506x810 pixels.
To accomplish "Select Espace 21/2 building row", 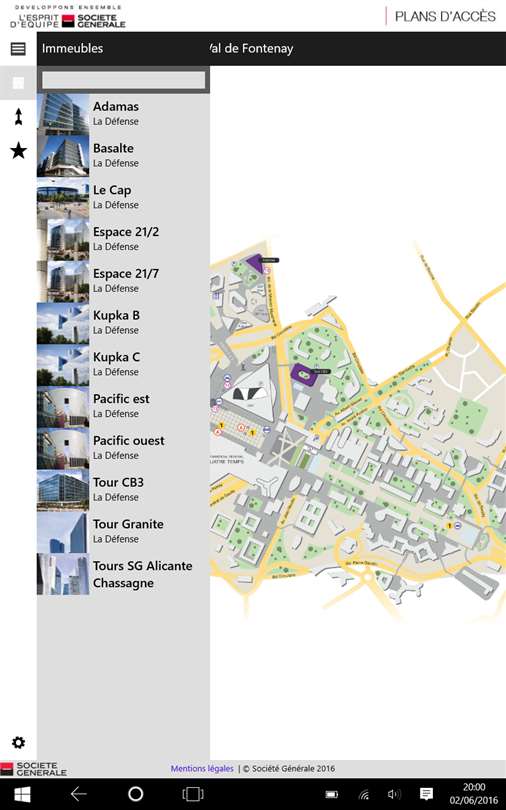I will click(123, 240).
